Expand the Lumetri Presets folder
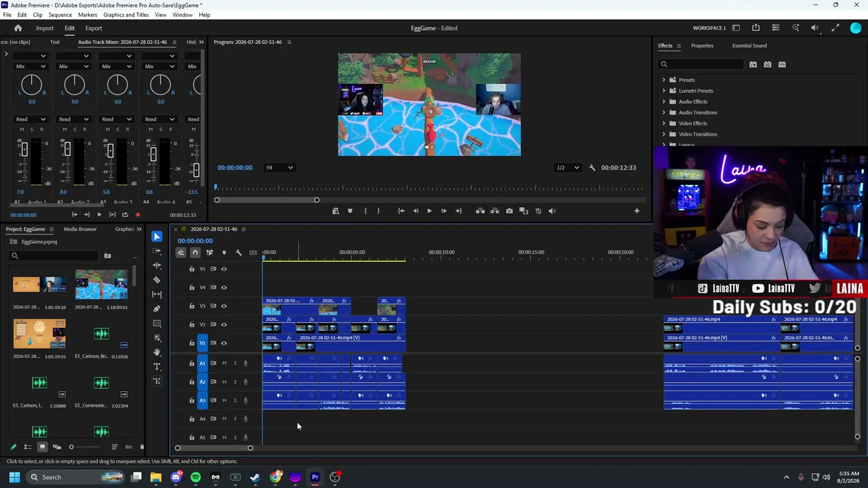Screen dimensions: 868x488 [x=664, y=91]
